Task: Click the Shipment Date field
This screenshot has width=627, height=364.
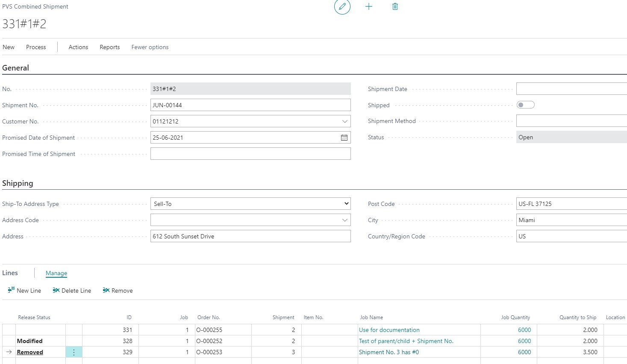Action: pyautogui.click(x=571, y=89)
